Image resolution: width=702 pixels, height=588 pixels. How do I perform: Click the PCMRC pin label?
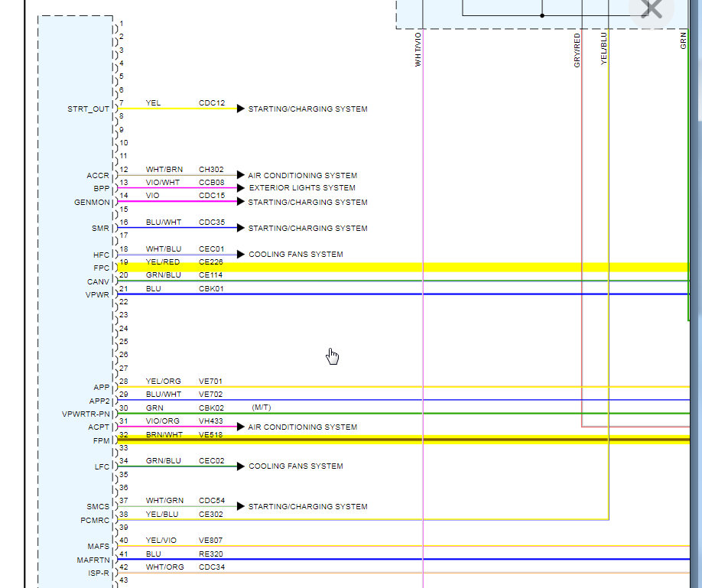pos(95,521)
